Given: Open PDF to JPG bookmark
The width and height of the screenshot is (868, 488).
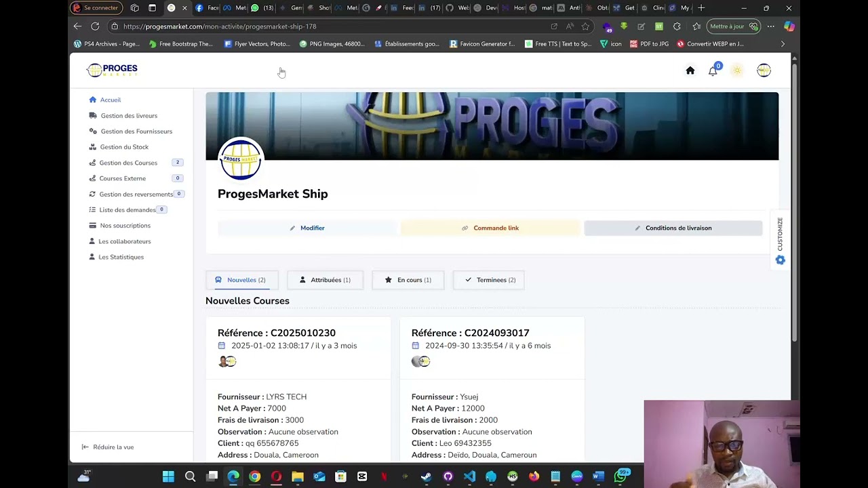Looking at the screenshot, I should point(649,44).
